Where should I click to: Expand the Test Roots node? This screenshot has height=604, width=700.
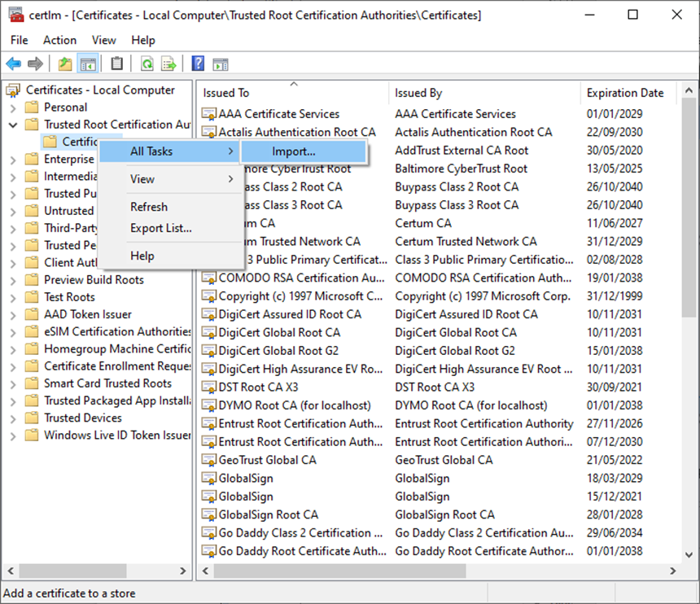click(x=13, y=298)
